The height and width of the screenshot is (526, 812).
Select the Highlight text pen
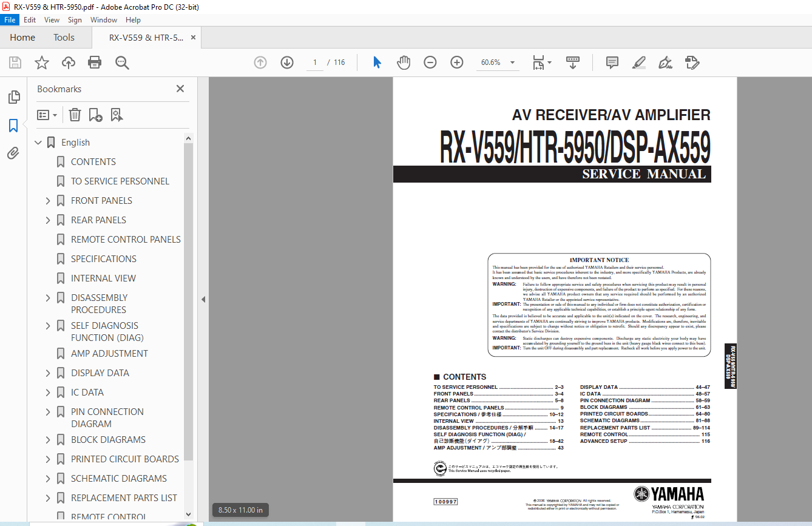tap(639, 62)
